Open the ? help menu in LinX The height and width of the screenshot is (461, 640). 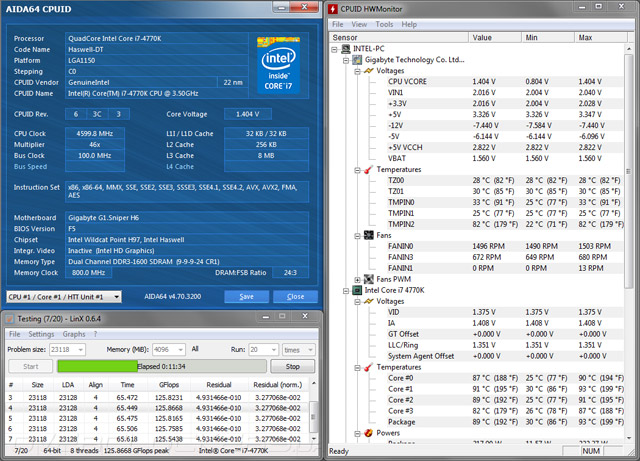click(96, 334)
